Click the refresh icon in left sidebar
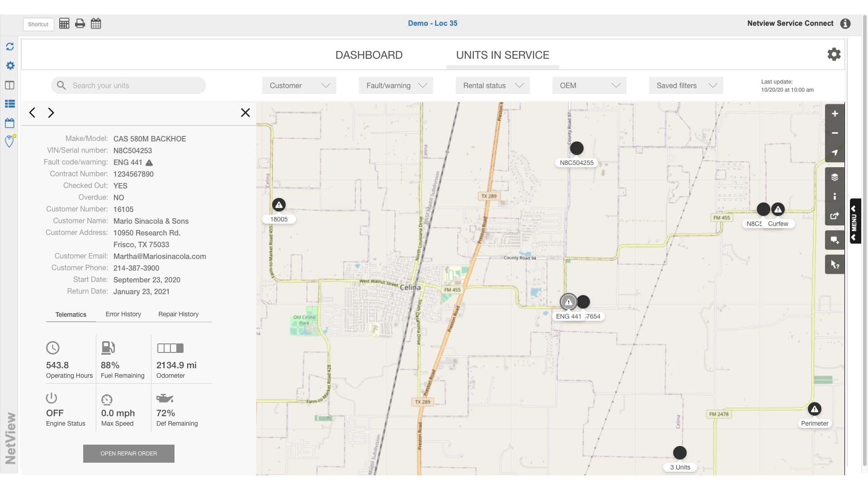Viewport: 868px width, 488px height. (10, 47)
